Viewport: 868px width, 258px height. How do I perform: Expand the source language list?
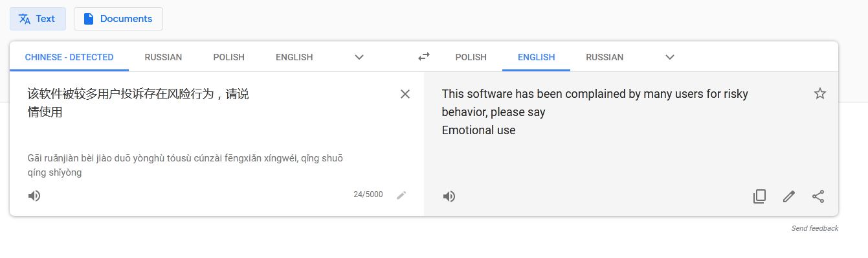[x=359, y=57]
